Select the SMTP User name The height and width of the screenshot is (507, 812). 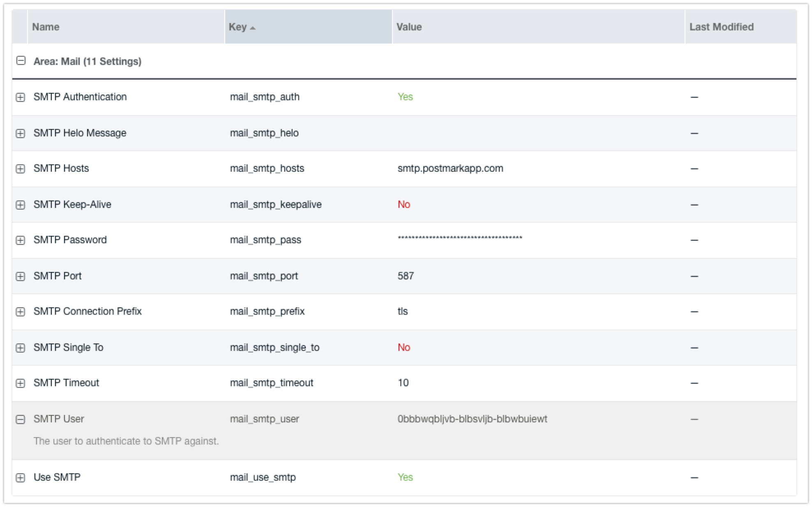tap(59, 419)
